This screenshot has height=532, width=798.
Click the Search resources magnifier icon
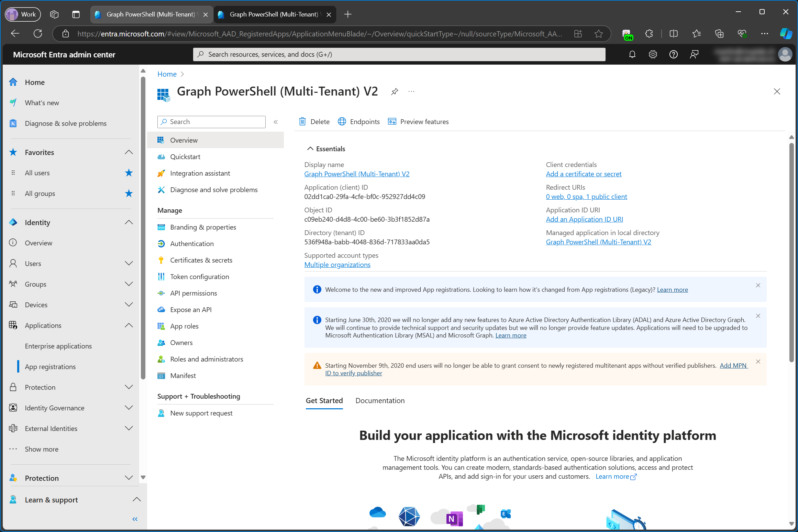tap(201, 55)
